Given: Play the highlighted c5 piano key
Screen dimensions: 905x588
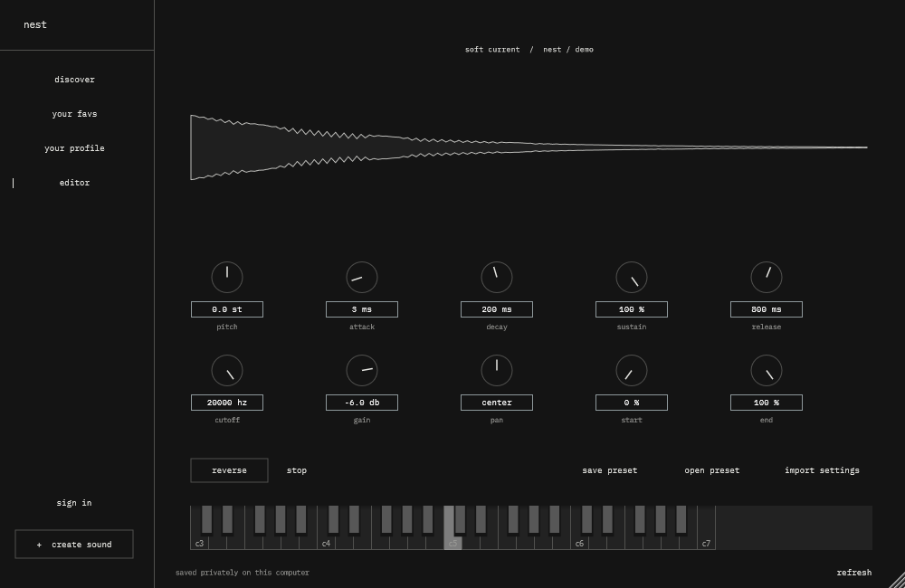Looking at the screenshot, I should (x=452, y=543).
